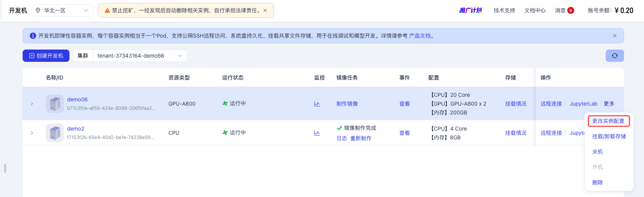
Task: Choose 挂载/卸载存储 in the dropdown menu
Action: point(609,136)
